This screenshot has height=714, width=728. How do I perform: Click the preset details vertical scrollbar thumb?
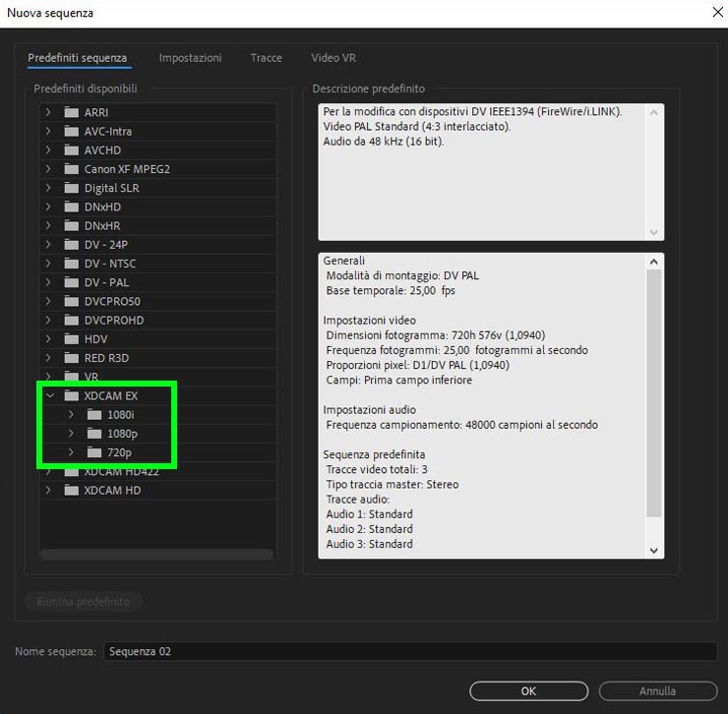[x=653, y=393]
